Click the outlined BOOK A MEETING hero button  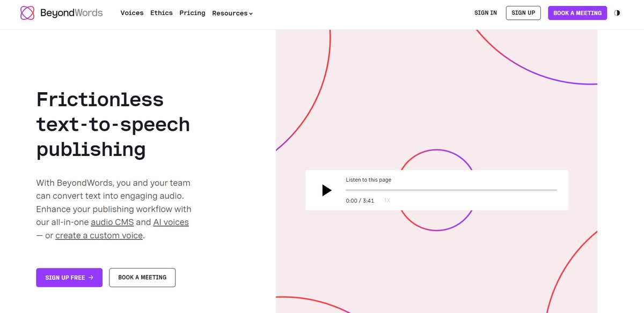point(142,278)
